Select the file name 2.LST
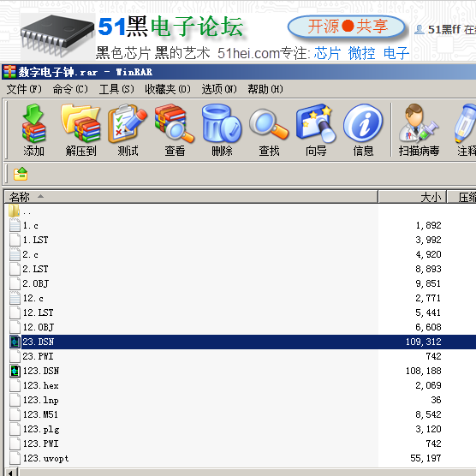Viewport: 476px width, 476px height. pos(35,269)
